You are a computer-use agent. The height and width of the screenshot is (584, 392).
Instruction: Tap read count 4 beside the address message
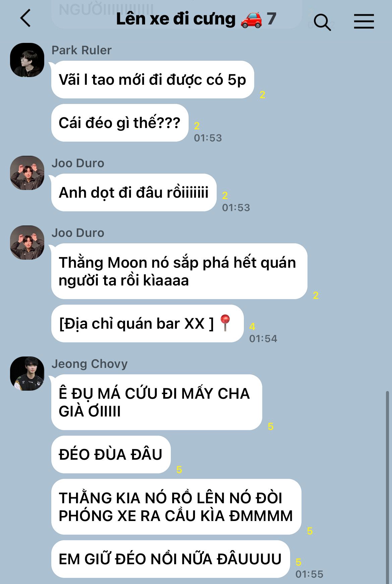pos(252,326)
